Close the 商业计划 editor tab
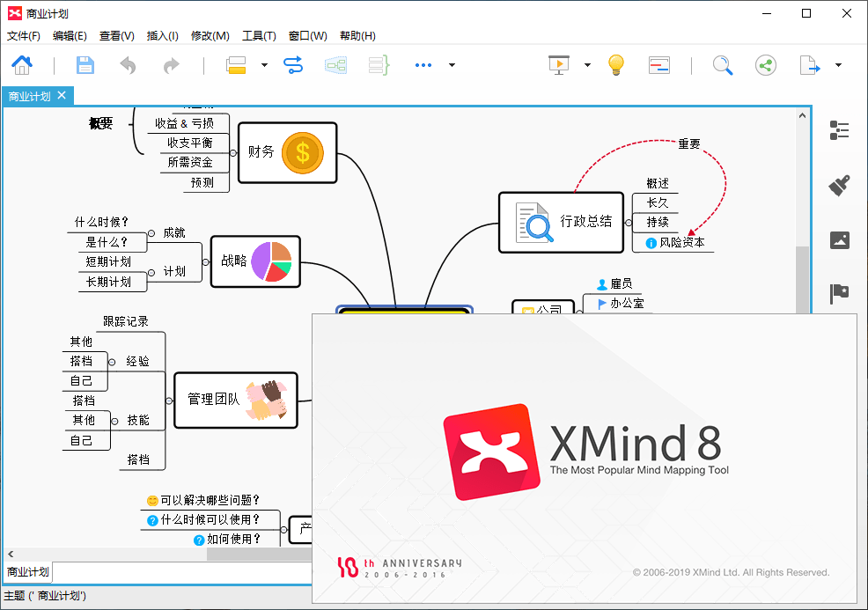 (x=62, y=95)
